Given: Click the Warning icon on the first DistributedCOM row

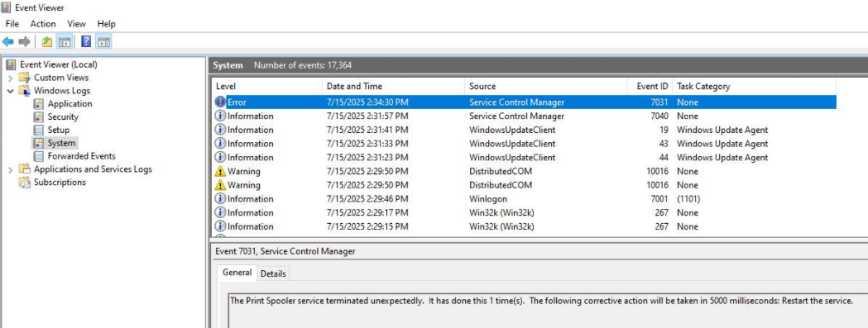Looking at the screenshot, I should coord(220,172).
